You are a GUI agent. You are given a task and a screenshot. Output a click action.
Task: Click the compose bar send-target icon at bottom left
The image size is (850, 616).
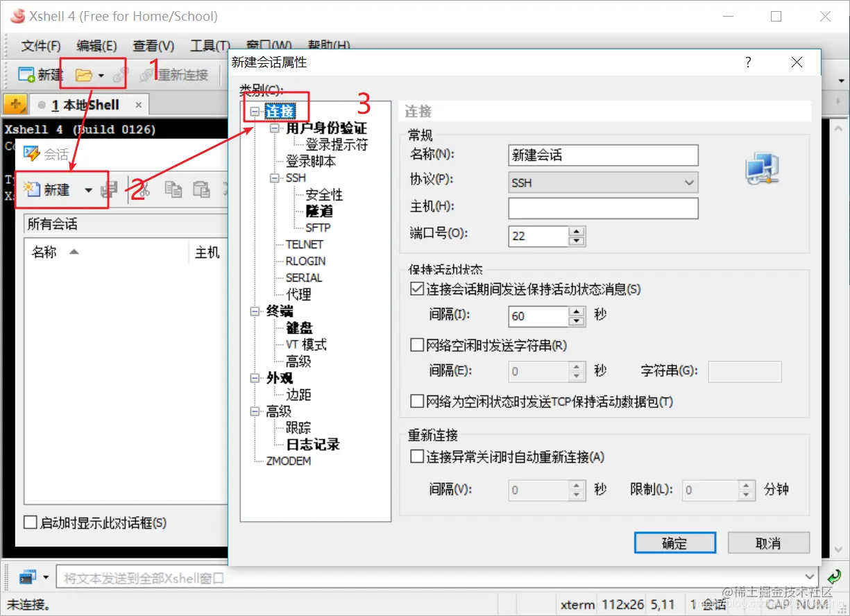tap(28, 576)
